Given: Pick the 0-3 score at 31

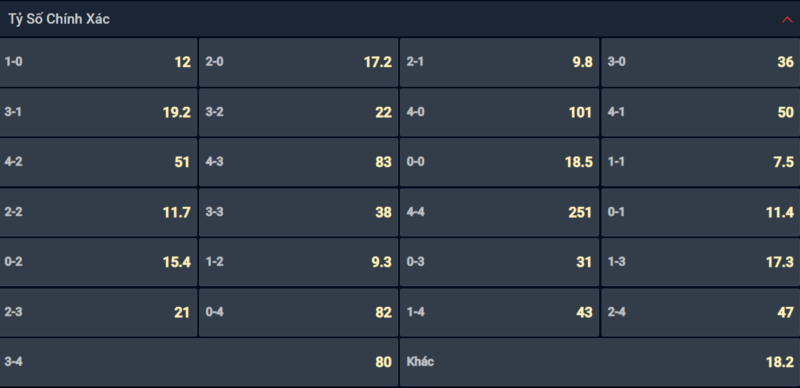Looking at the screenshot, I should 499,262.
